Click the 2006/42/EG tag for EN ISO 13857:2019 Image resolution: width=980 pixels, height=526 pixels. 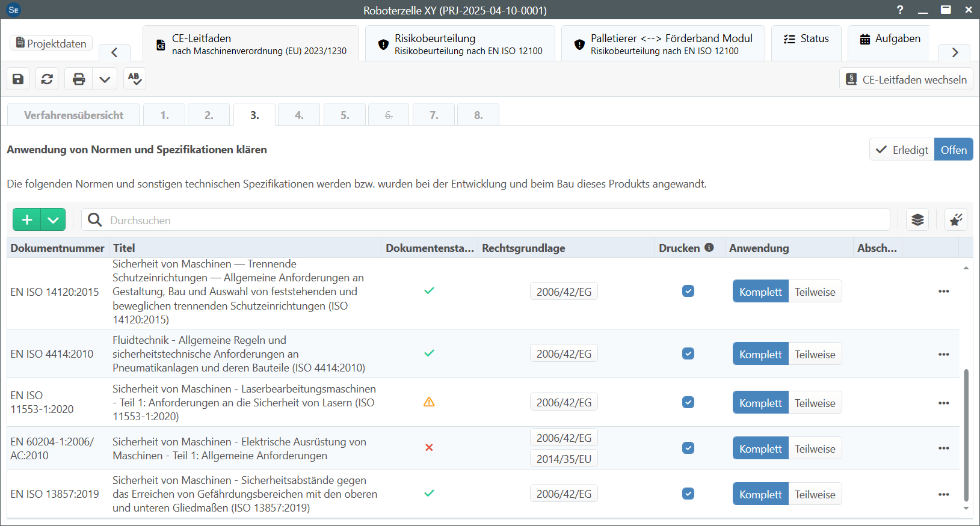coord(564,494)
